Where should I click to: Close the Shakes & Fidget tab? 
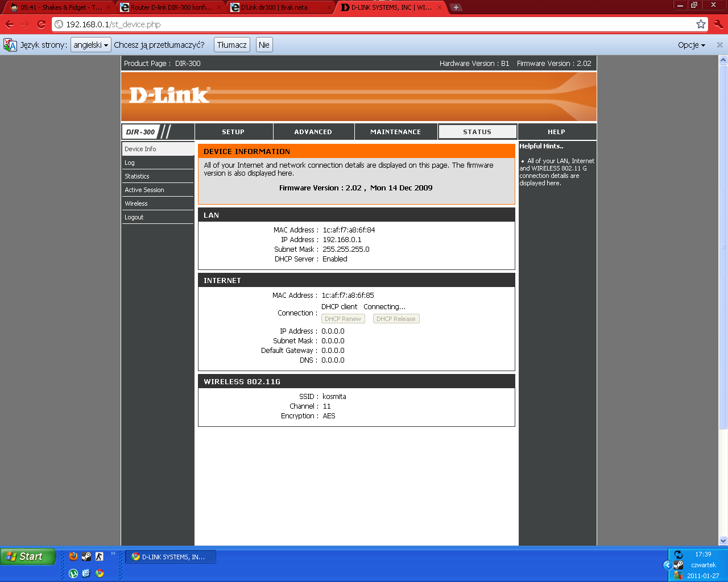pyautogui.click(x=109, y=7)
